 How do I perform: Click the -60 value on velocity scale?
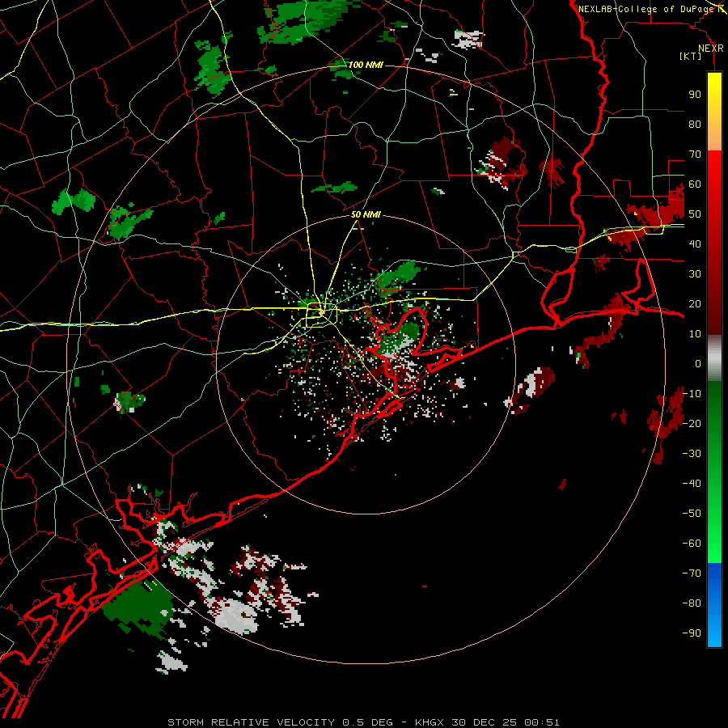click(692, 544)
